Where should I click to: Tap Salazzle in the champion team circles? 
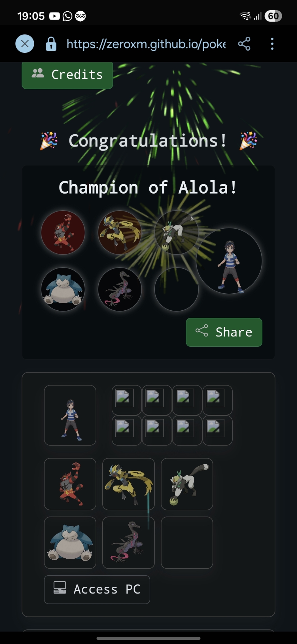click(120, 289)
